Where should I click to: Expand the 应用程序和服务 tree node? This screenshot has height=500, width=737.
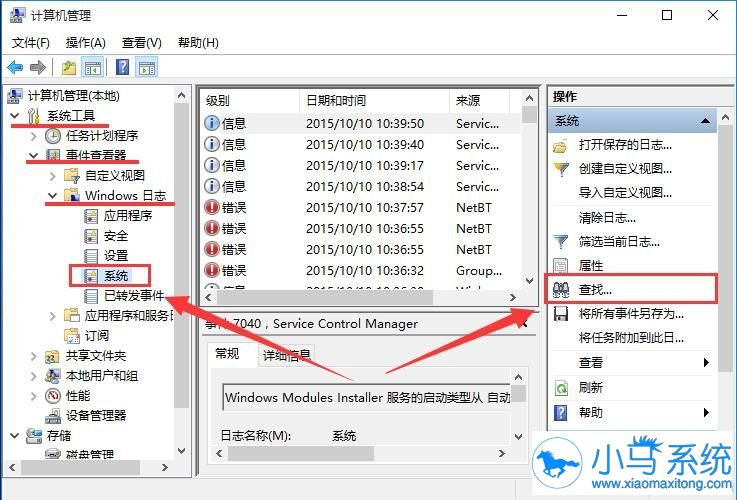(53, 316)
